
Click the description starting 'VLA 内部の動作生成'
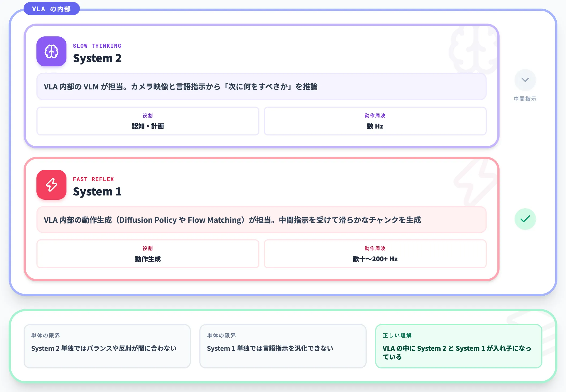pos(261,220)
